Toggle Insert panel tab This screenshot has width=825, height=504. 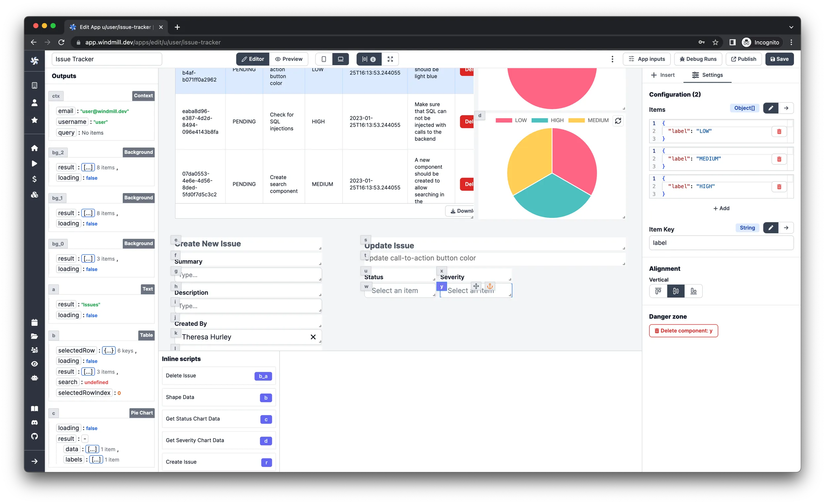click(664, 75)
